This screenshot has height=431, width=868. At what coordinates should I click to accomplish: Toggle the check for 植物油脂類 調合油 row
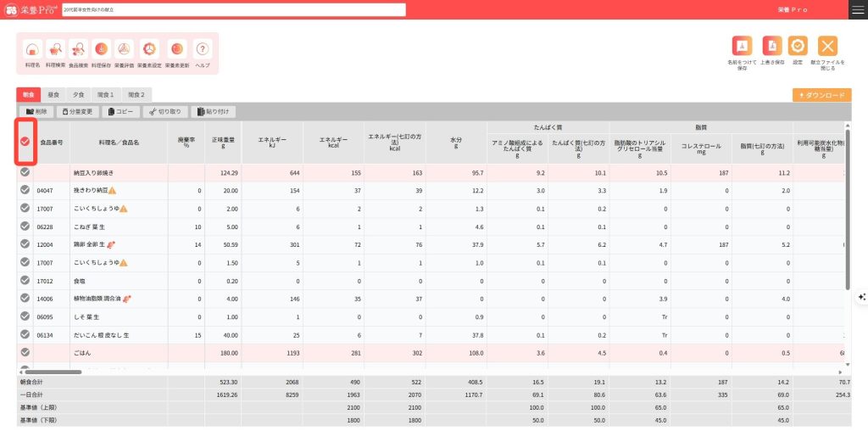tap(25, 298)
